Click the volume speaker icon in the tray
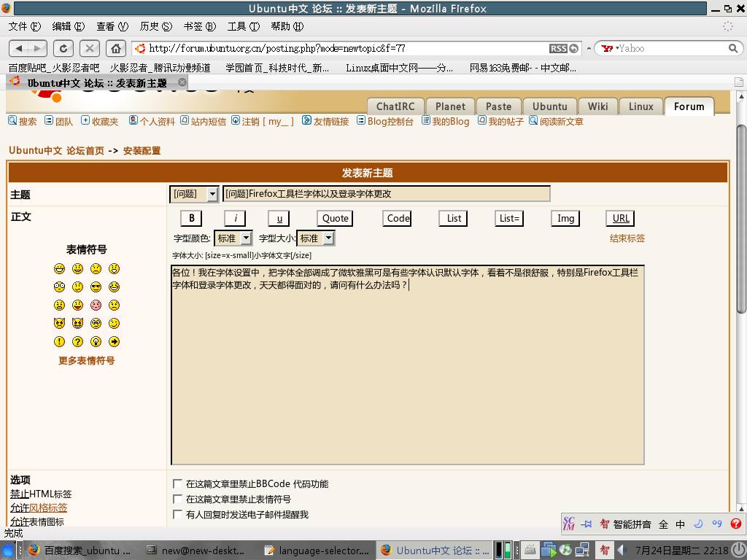Image resolution: width=747 pixels, height=560 pixels. pos(622,551)
